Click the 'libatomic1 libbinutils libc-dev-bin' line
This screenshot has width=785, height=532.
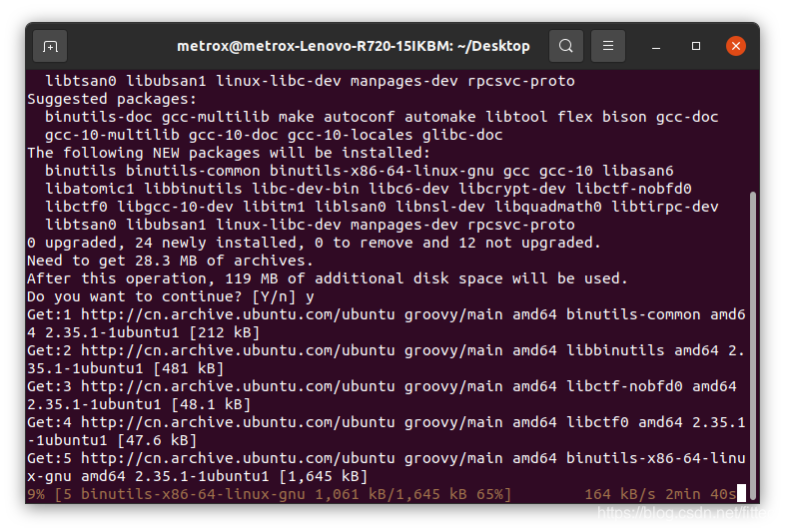[368, 190]
